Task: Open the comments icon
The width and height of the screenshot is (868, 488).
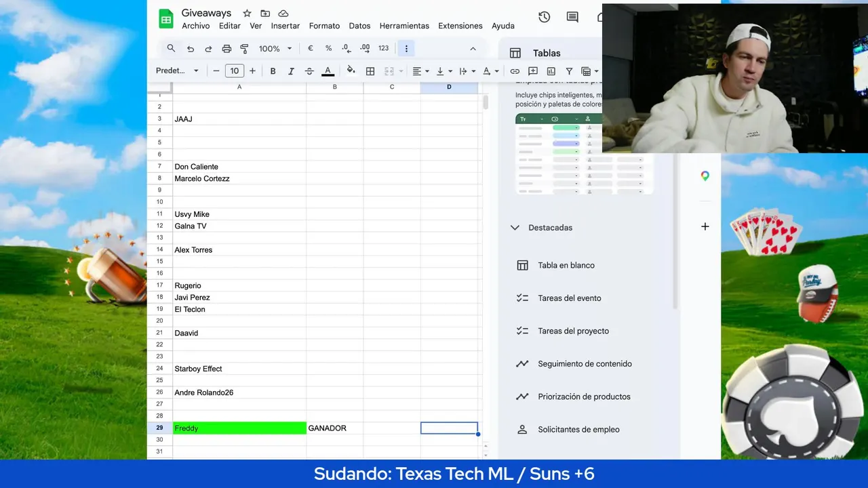Action: (x=572, y=18)
